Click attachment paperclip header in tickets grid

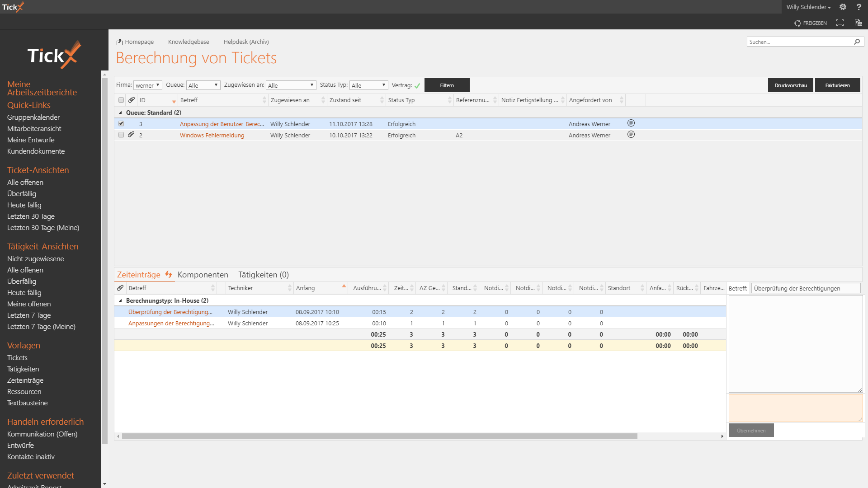(132, 100)
